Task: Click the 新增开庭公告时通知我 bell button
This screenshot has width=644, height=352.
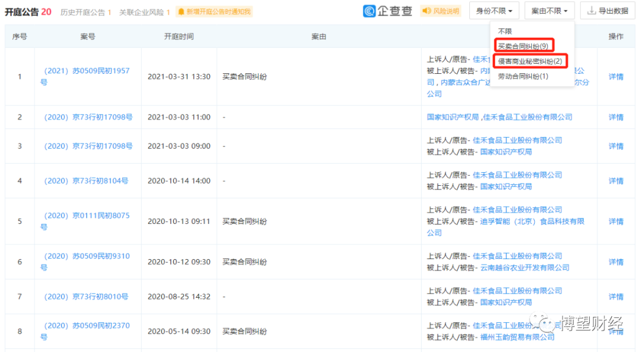Action: coord(214,12)
